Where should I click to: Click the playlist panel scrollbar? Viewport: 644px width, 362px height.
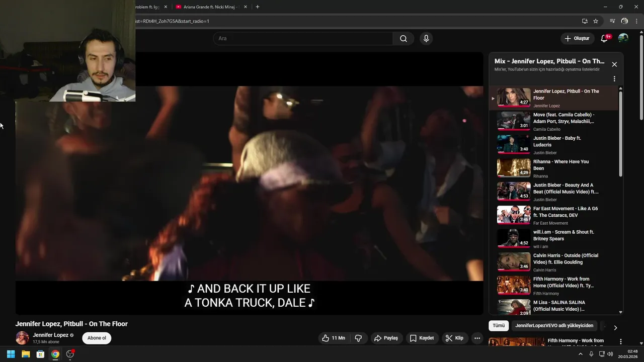(620, 133)
